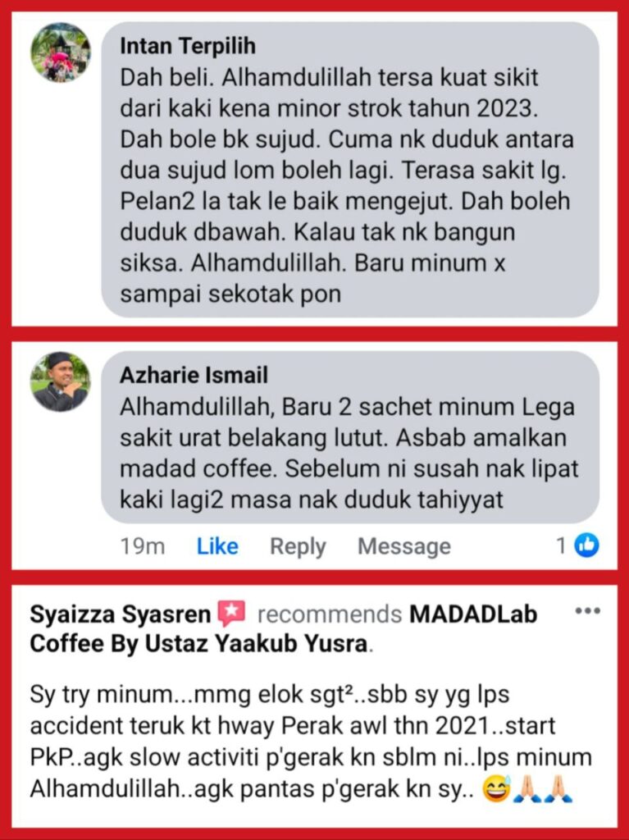Open the Syaizza Syasren profile name link
Viewport: 629px width, 840px height.
pyautogui.click(x=121, y=614)
